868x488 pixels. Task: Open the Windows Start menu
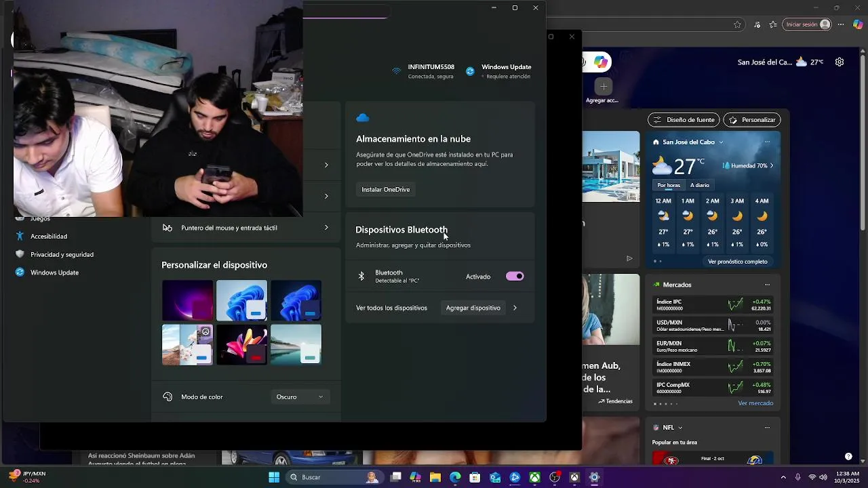(274, 477)
